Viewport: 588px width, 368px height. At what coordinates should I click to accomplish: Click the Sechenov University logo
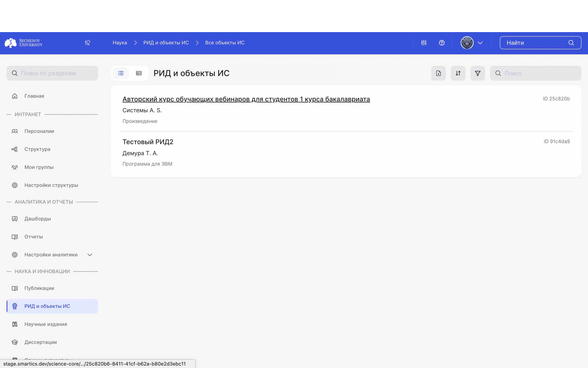[x=23, y=43]
